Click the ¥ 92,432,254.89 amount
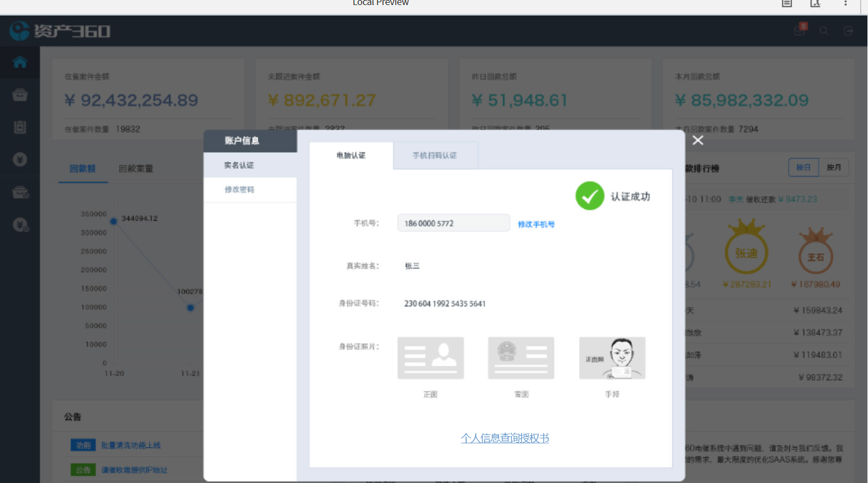This screenshot has width=868, height=483. point(131,100)
